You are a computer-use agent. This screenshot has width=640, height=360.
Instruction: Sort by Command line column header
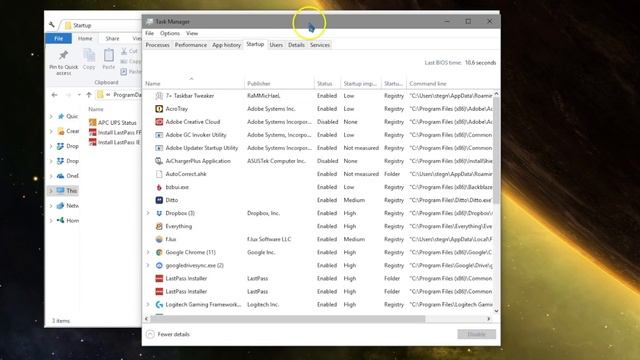click(x=450, y=83)
